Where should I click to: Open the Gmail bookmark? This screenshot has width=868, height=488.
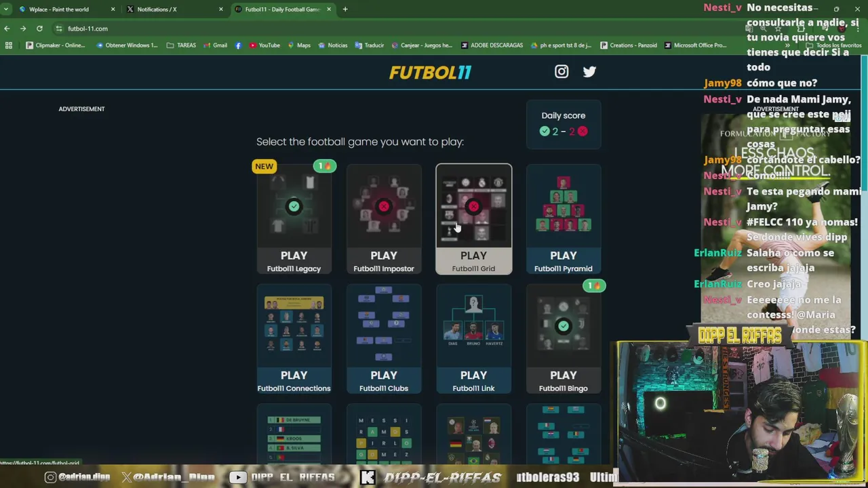[216, 45]
